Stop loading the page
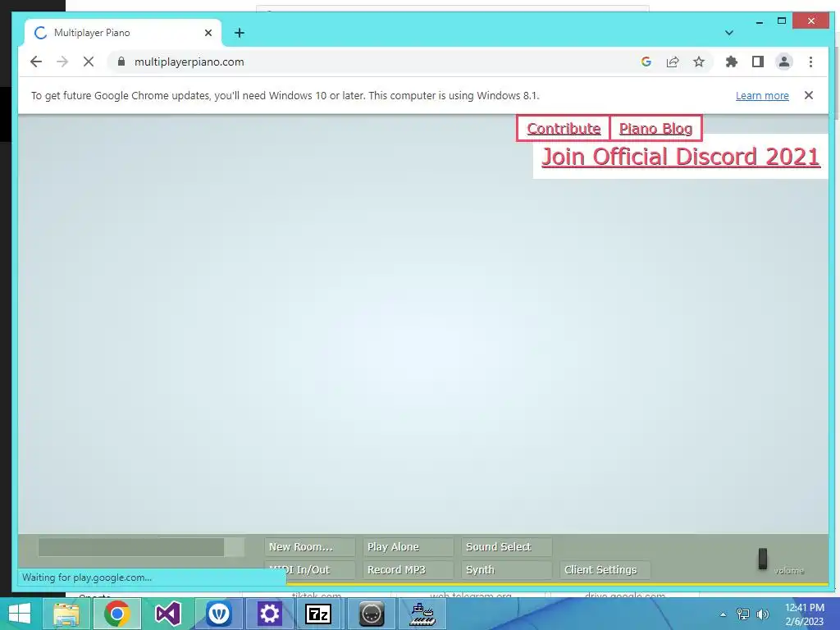This screenshot has width=840, height=630. tap(89, 62)
